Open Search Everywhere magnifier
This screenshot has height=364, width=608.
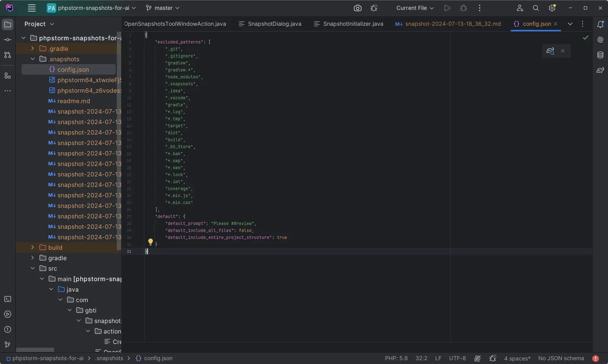click(x=536, y=8)
